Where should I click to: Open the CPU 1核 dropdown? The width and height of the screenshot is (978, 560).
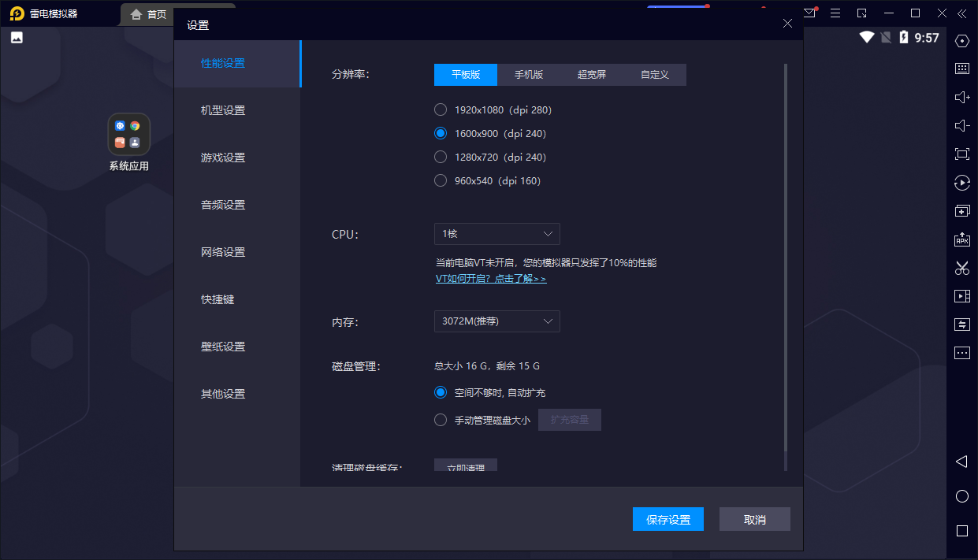(x=496, y=234)
